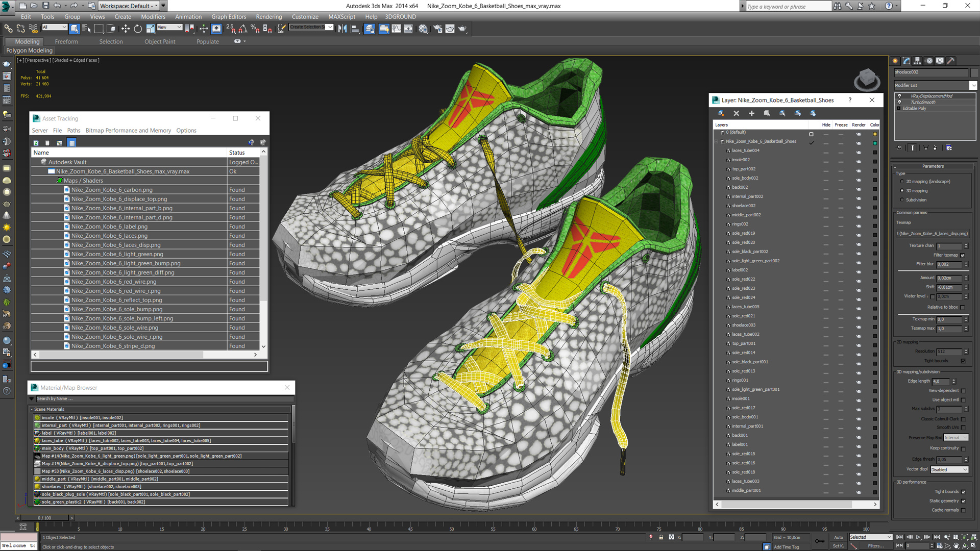Open Select by Name dialog
The image size is (980, 551).
(x=86, y=29)
